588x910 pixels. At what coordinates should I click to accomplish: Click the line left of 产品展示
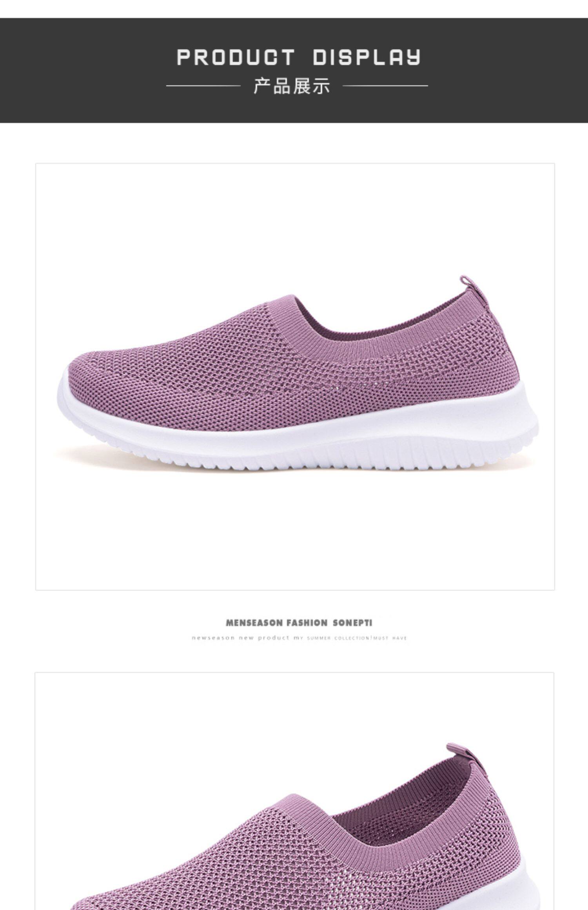point(203,85)
